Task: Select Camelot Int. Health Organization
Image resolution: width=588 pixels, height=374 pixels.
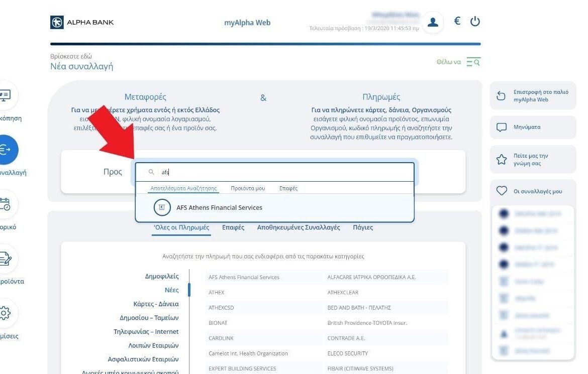Action: 248,353
